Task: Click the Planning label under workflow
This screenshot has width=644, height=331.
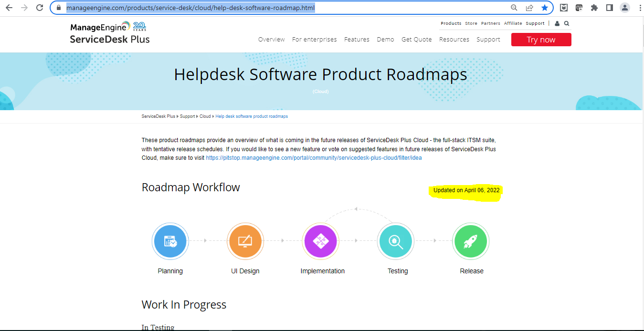Action: [x=170, y=271]
